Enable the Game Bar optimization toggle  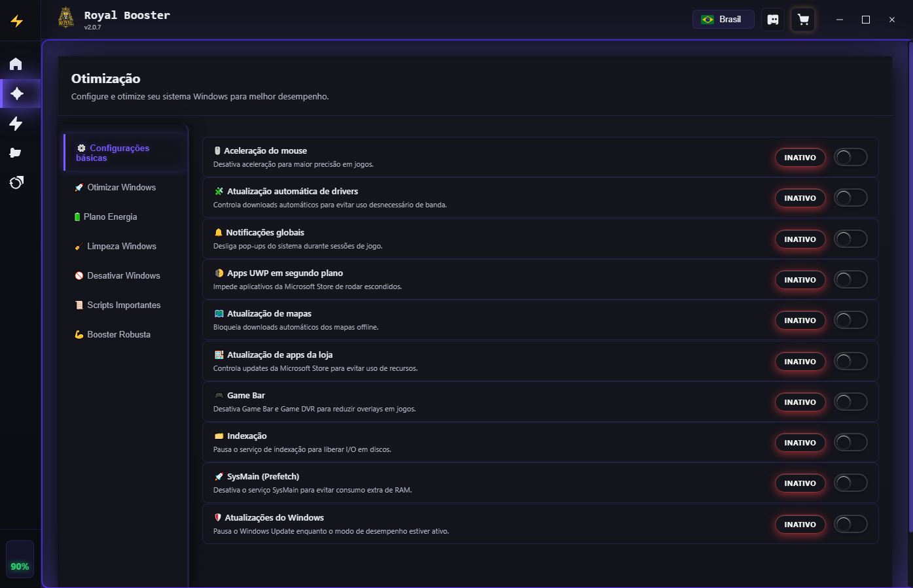coord(850,402)
